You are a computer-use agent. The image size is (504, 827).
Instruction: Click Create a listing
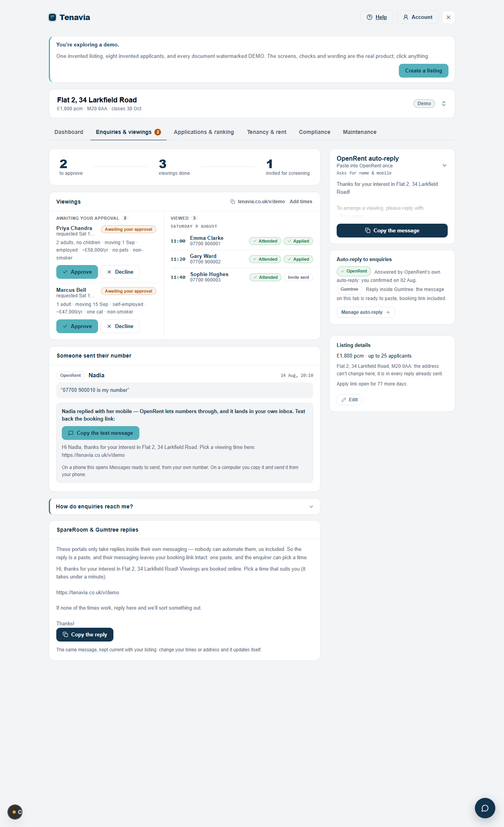pos(424,71)
